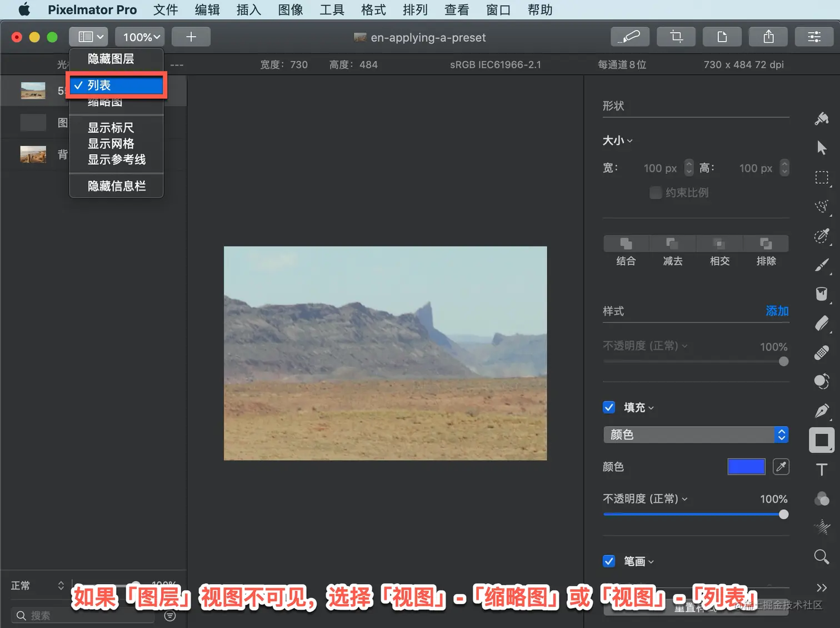
Task: Click the ML Enhance pen toolbar button
Action: pos(629,37)
